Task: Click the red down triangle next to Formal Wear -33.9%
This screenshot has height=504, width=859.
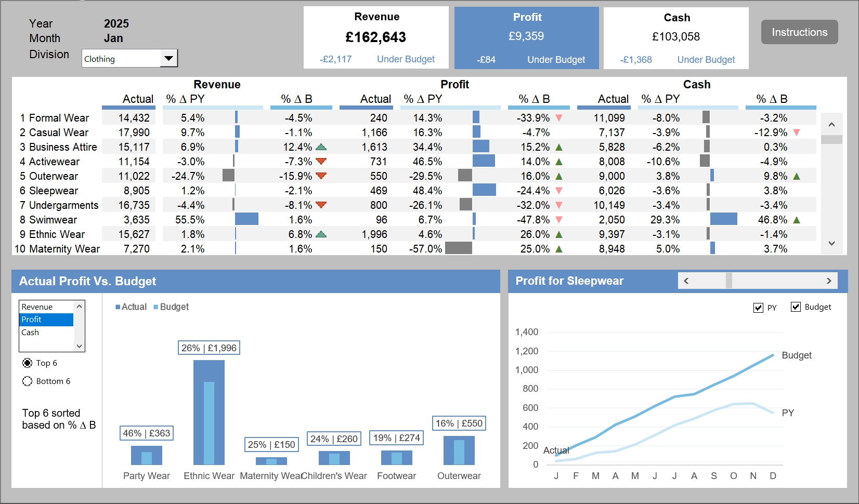Action: [559, 118]
